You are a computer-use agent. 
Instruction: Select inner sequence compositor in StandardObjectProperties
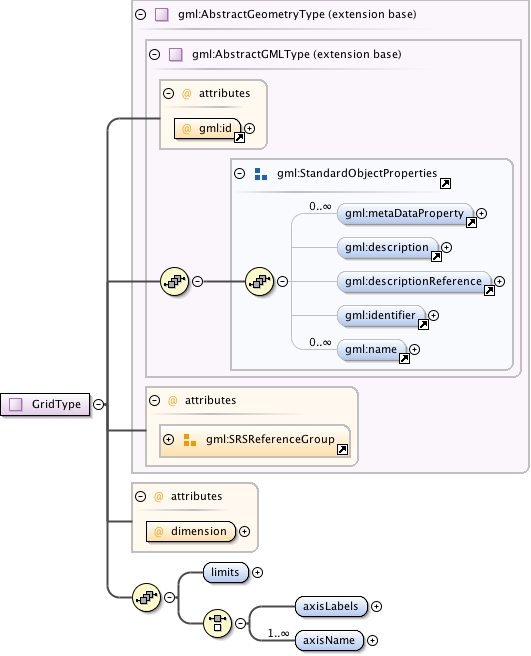click(259, 281)
